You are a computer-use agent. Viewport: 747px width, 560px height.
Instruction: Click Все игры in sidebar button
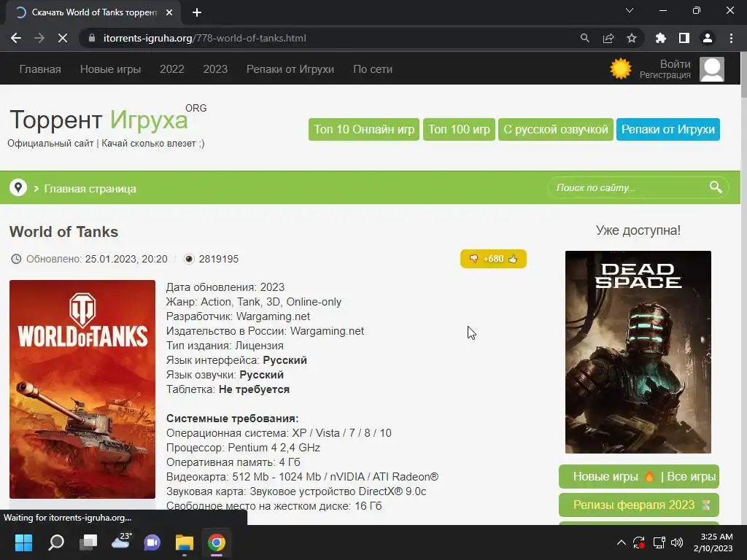pyautogui.click(x=692, y=477)
